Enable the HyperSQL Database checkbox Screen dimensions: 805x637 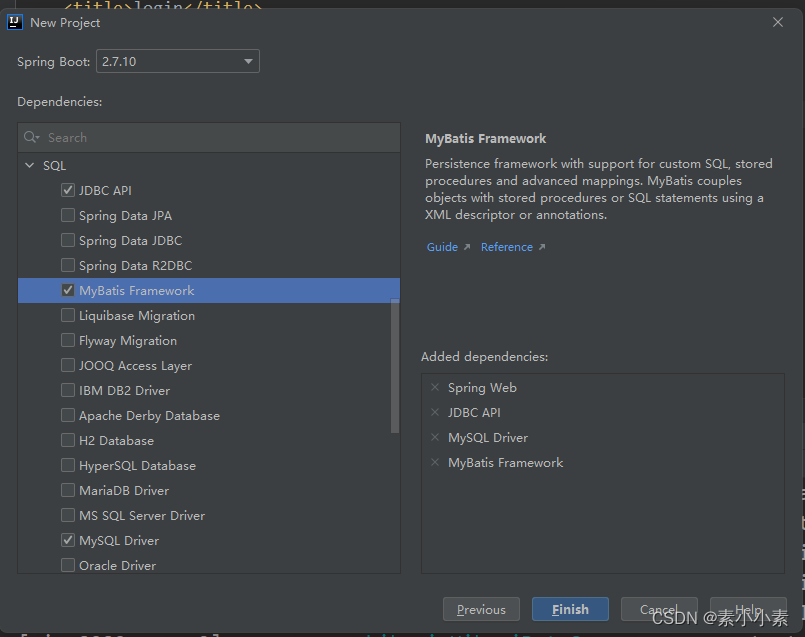click(x=68, y=466)
